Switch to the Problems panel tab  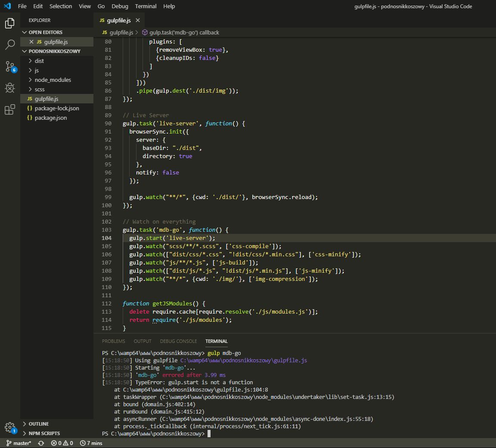(113, 341)
